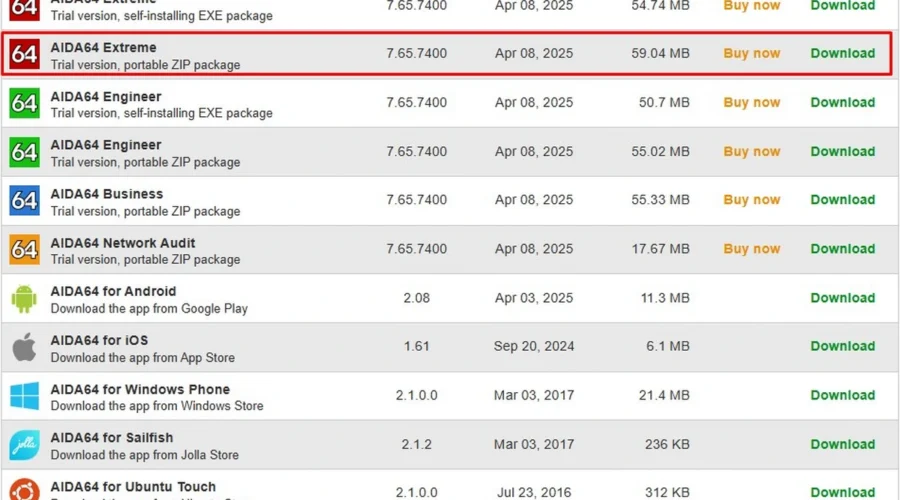Open the AIDA64 Network Audit title
Viewport: 900px width, 500px height.
[123, 243]
